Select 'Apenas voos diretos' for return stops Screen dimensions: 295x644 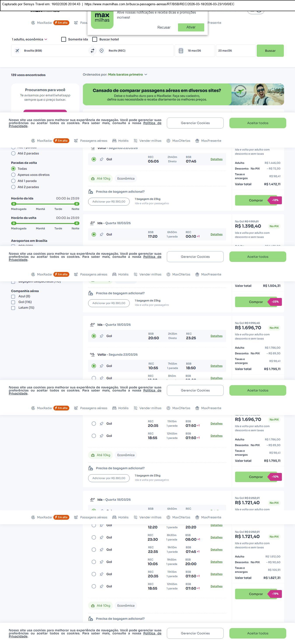pos(14,175)
